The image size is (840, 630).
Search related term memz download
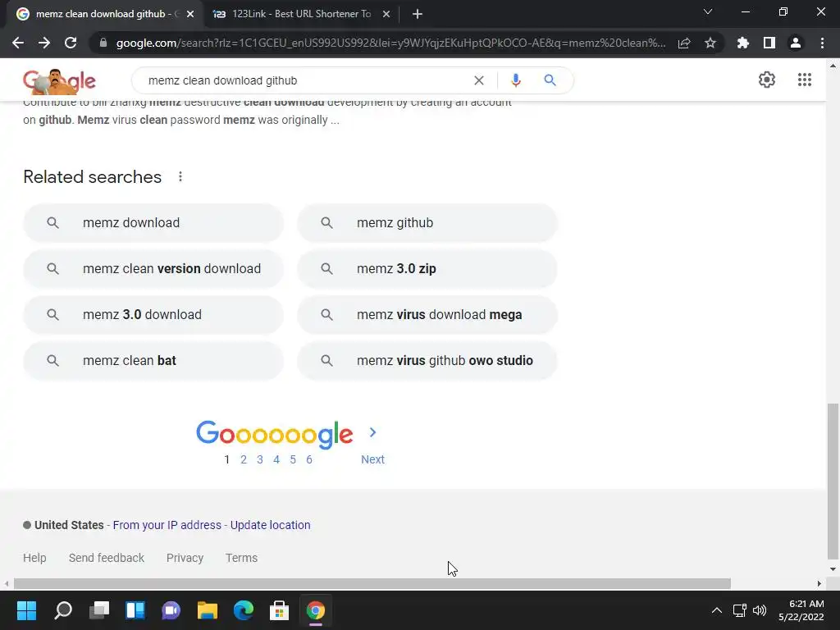point(153,223)
